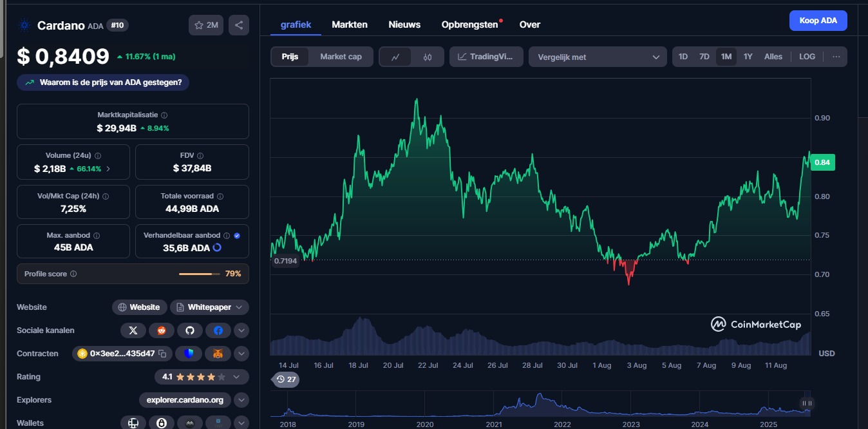
Task: Open the Vergelijk met dropdown
Action: click(x=598, y=57)
